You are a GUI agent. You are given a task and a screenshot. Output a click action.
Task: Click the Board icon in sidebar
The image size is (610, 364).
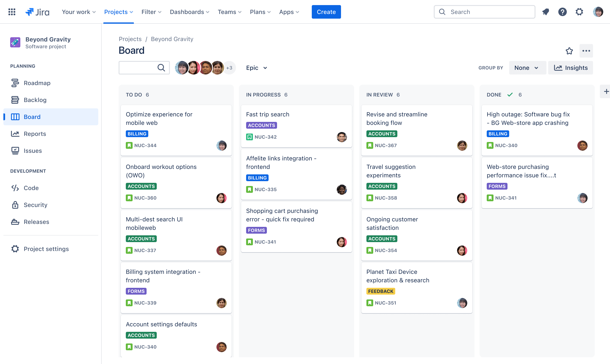[x=15, y=117]
